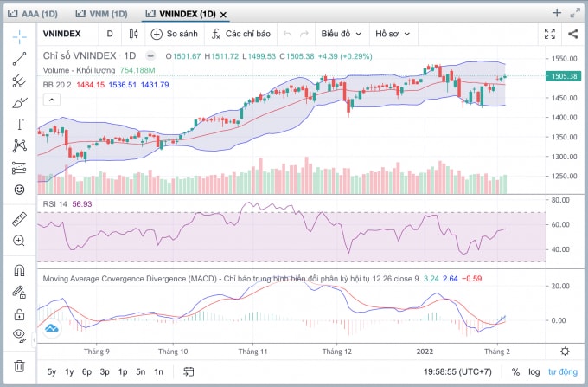Set 3p time range
588x387 pixels.
tap(105, 372)
